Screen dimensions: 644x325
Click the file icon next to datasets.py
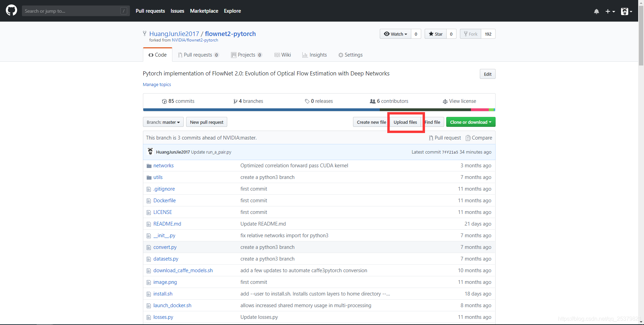pos(148,259)
